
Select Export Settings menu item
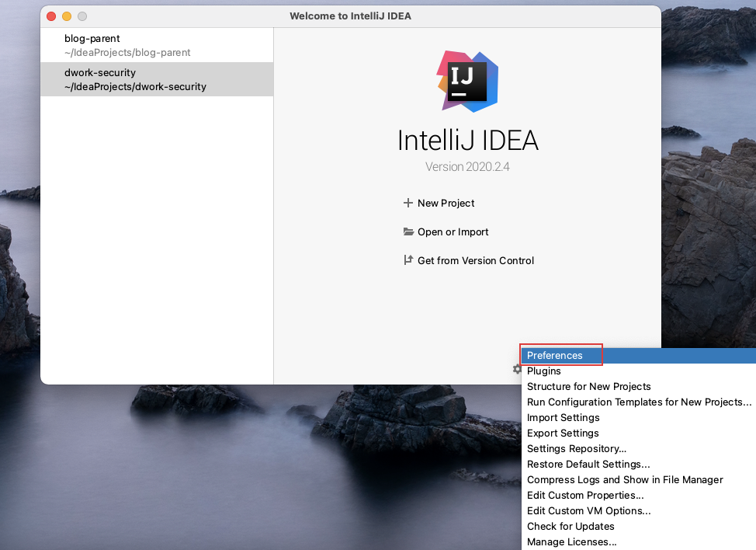coord(638,433)
